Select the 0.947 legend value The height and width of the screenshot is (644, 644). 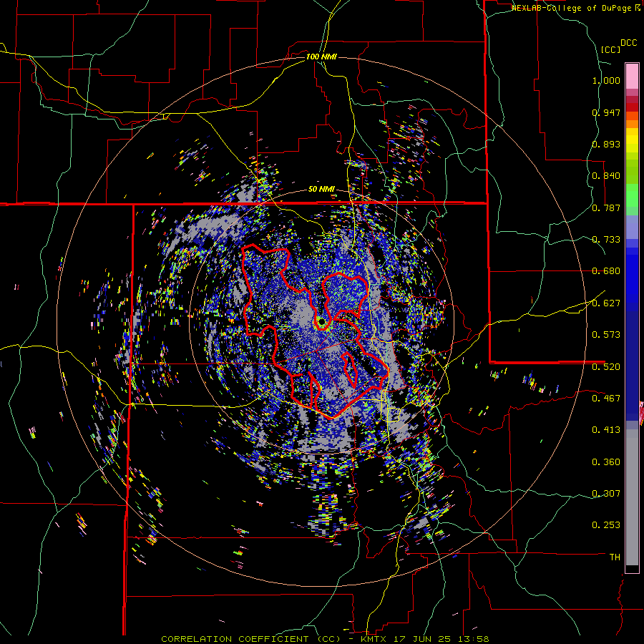606,112
